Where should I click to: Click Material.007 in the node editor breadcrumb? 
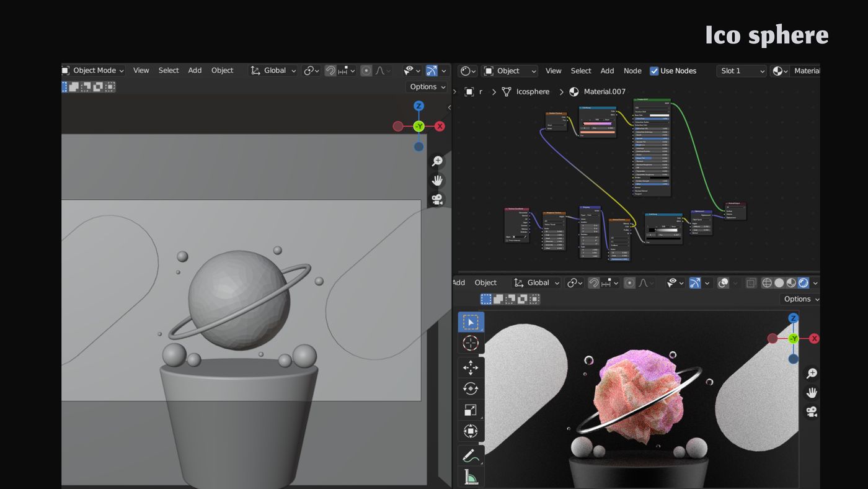coord(604,91)
